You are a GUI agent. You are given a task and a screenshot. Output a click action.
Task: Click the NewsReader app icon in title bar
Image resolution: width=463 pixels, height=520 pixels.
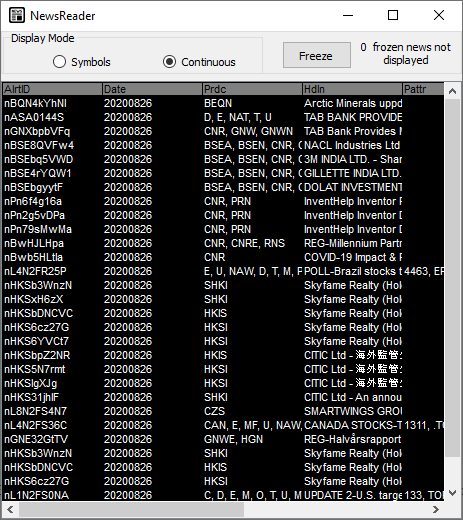17,15
